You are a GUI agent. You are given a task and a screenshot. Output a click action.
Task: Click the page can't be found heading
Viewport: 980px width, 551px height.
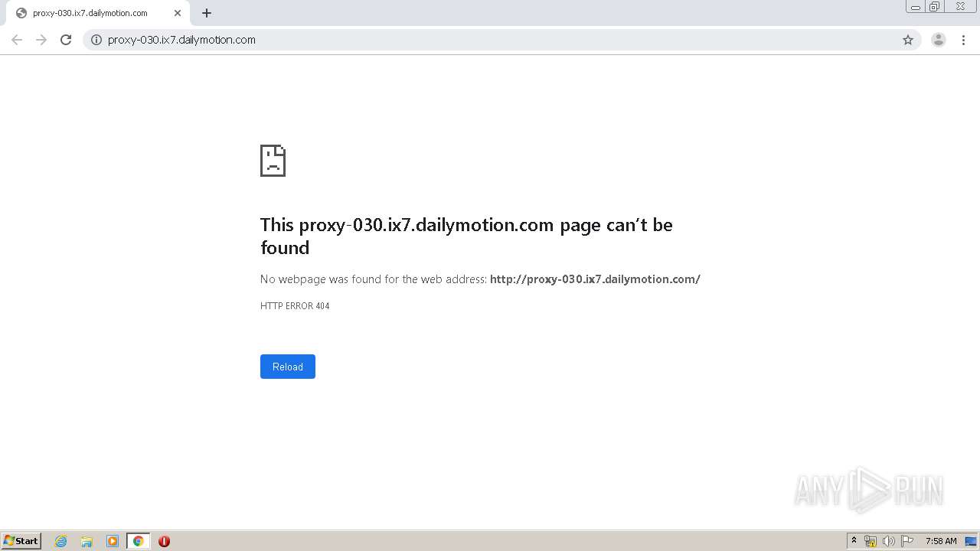pyautogui.click(x=466, y=236)
